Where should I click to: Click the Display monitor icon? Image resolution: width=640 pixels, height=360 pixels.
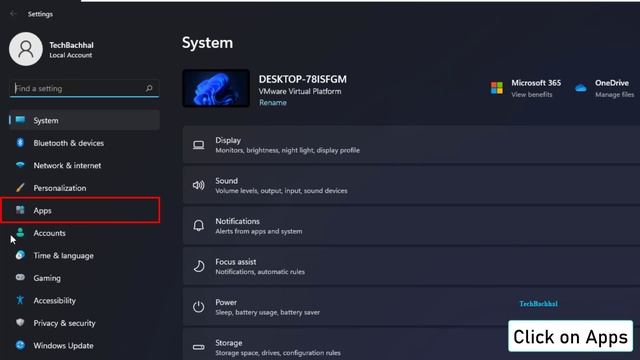(x=199, y=145)
